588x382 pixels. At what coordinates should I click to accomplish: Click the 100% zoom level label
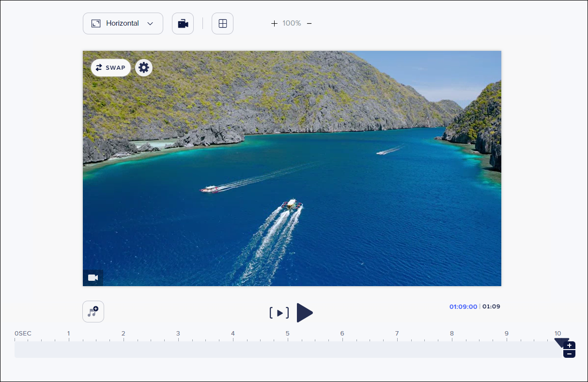point(292,23)
